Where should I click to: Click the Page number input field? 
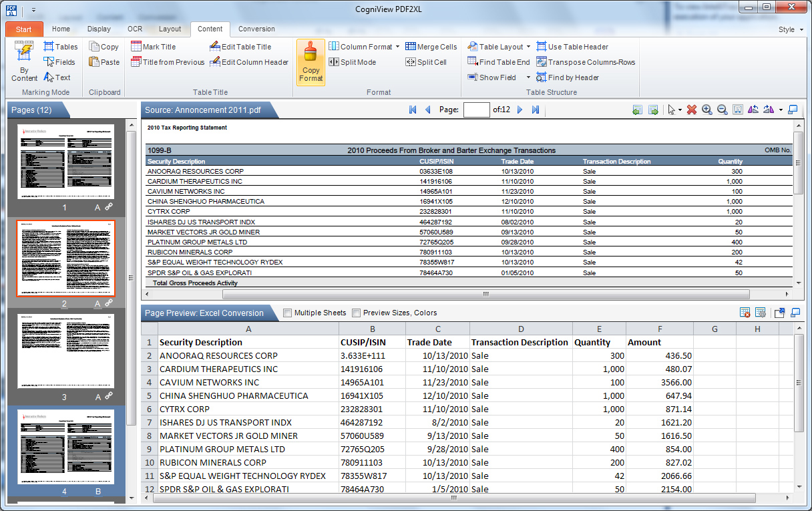[476, 110]
